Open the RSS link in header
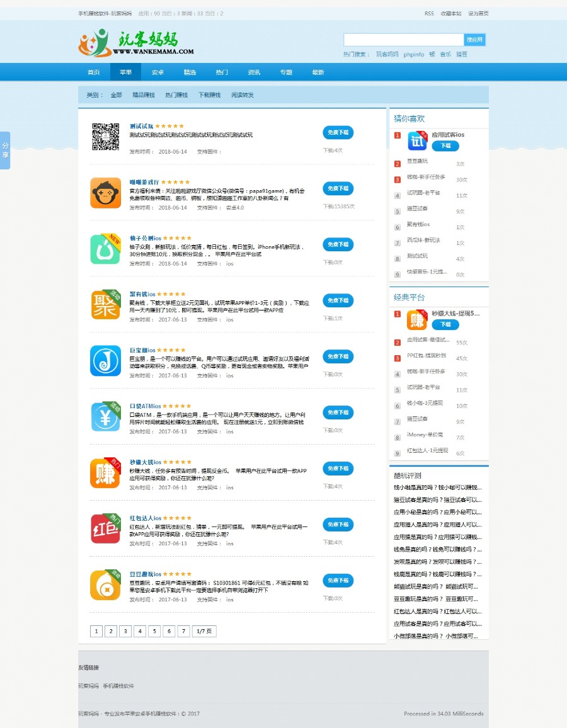Screen dimensions: 567x728 point(429,13)
